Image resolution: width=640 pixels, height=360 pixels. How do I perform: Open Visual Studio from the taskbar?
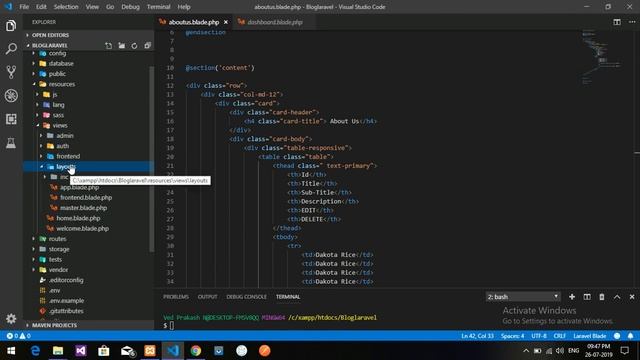pos(81,351)
